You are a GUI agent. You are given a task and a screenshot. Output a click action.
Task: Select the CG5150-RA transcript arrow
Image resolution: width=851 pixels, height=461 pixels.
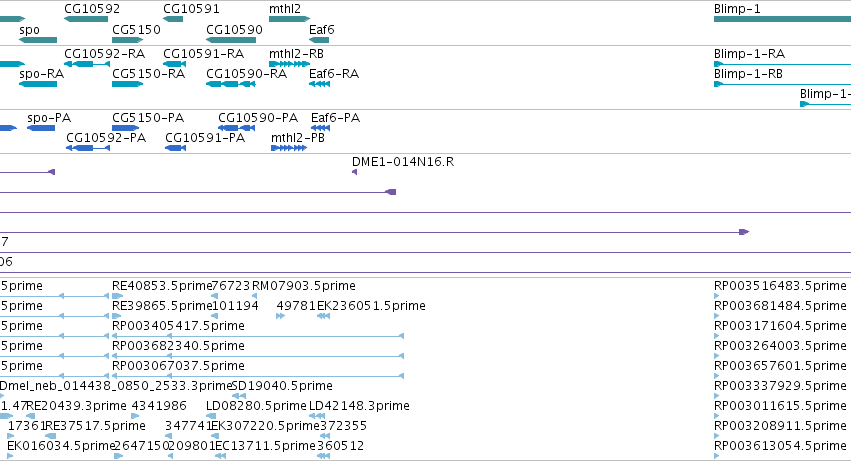click(x=128, y=84)
